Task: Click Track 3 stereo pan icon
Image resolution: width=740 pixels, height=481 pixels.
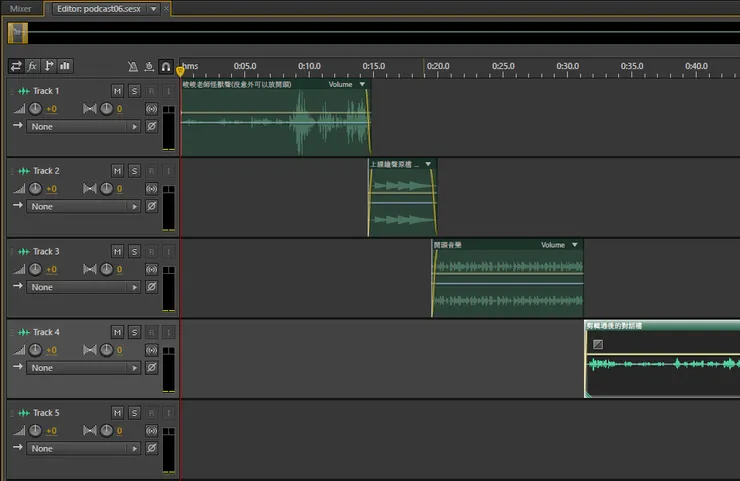Action: pyautogui.click(x=90, y=270)
